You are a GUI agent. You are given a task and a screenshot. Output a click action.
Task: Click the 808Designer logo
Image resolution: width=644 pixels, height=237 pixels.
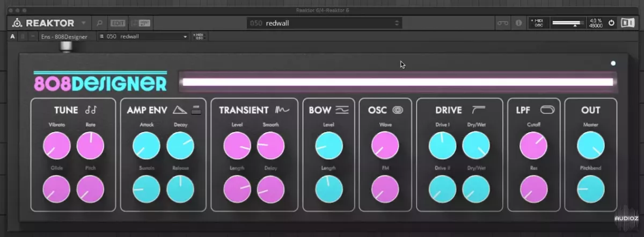point(100,82)
